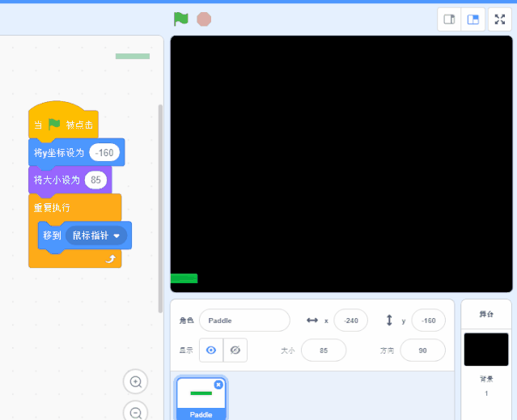Screen dimensions: 517x420
Task: Click the 大小 size field showing 85
Action: [323, 350]
